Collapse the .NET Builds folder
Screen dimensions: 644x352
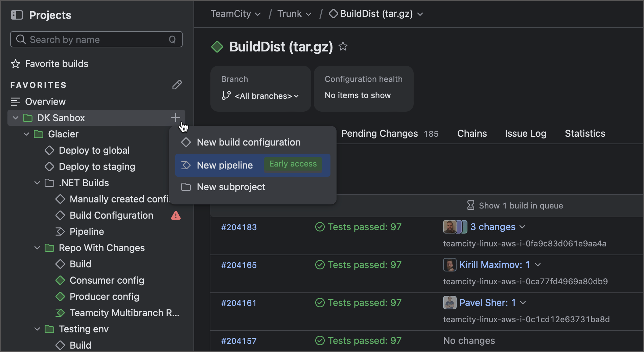(37, 183)
